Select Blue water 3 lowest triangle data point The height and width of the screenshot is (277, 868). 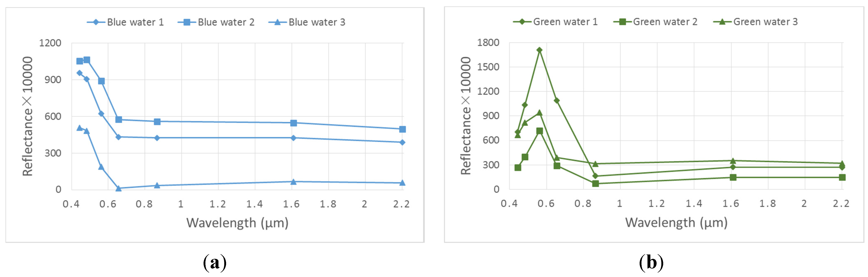pyautogui.click(x=119, y=188)
